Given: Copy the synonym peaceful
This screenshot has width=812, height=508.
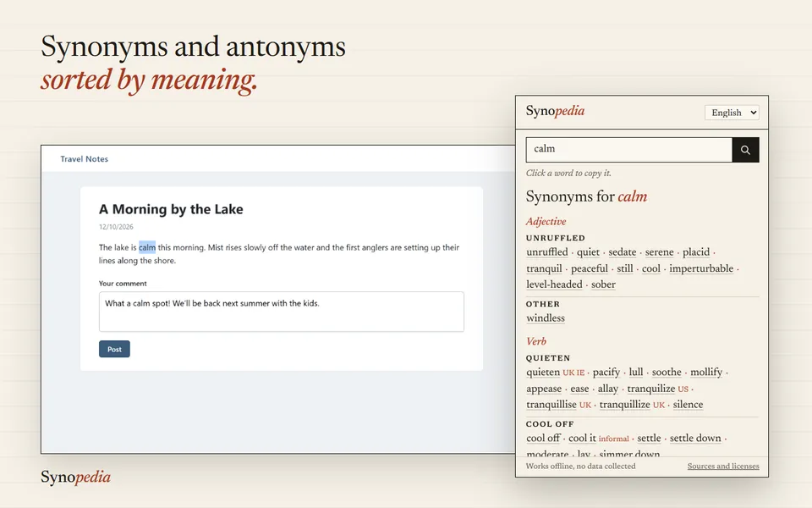Looking at the screenshot, I should coord(590,268).
